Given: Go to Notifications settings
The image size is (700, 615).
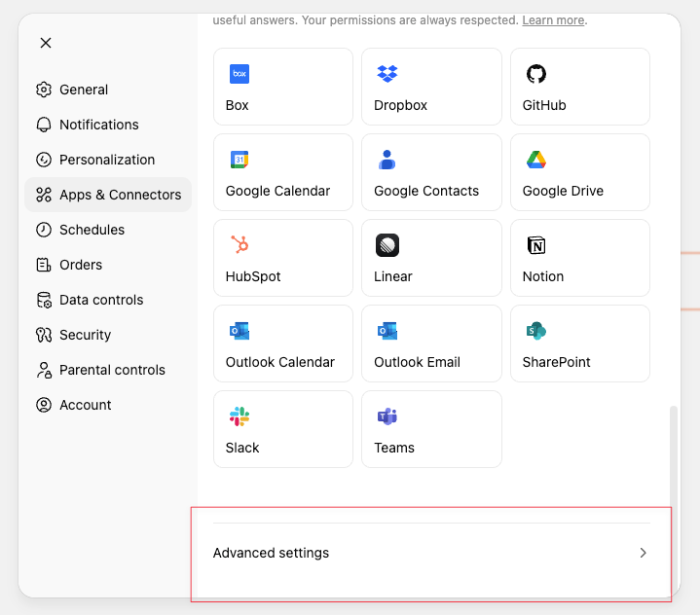Looking at the screenshot, I should [98, 125].
